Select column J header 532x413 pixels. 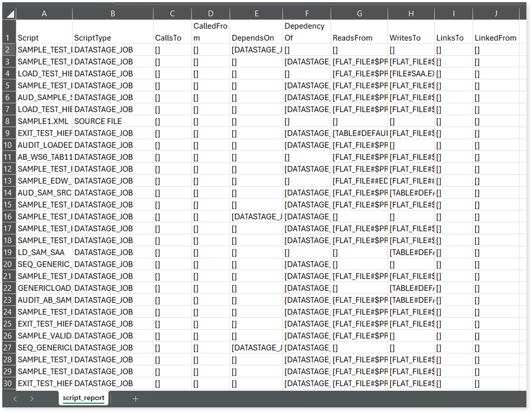(495, 14)
